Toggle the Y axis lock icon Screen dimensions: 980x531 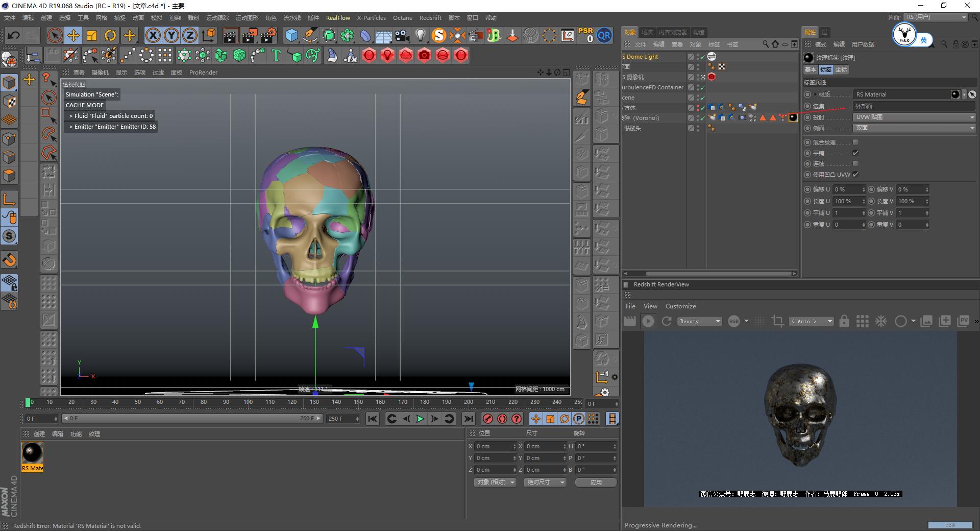171,35
